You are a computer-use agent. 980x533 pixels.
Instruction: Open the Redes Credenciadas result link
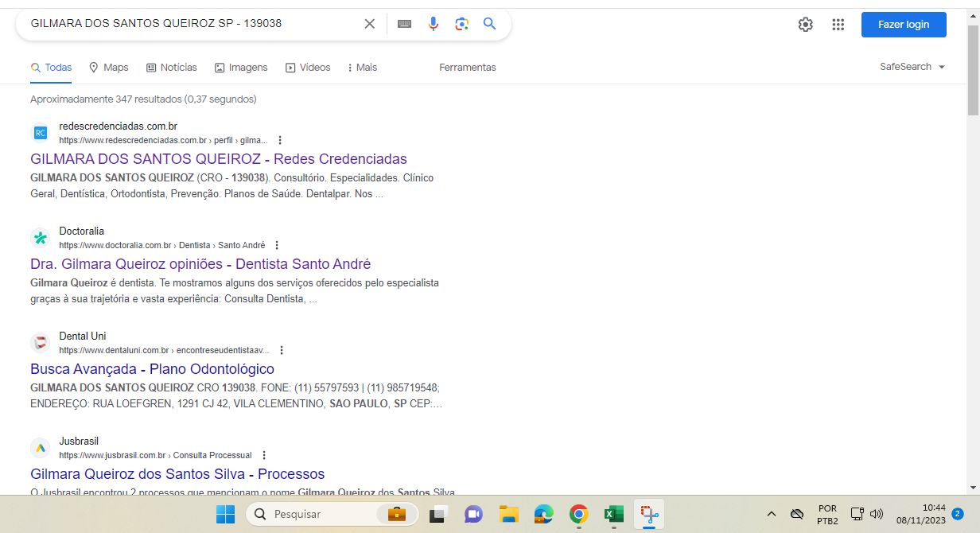[x=219, y=159]
